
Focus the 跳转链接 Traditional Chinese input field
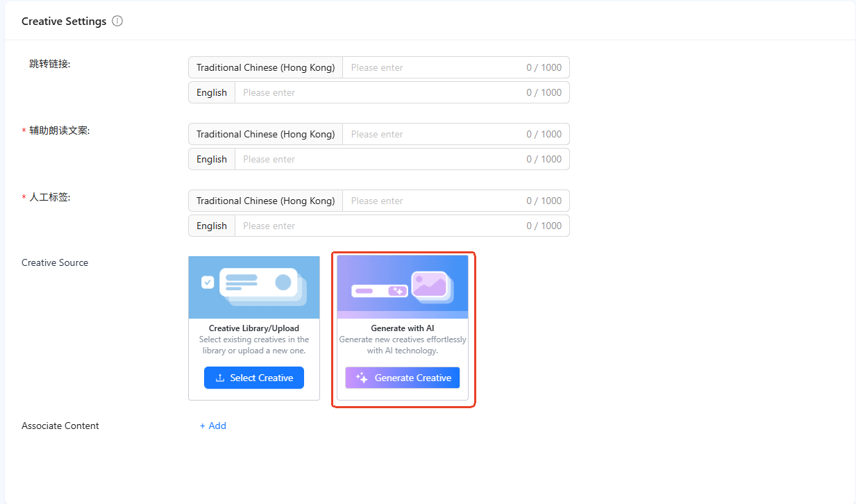pyautogui.click(x=434, y=67)
